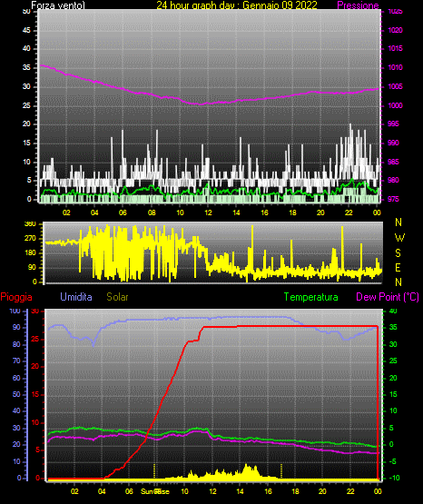This screenshot has height=504, width=423.
Task: Click pressure axis value "1000"
Action: (x=395, y=105)
